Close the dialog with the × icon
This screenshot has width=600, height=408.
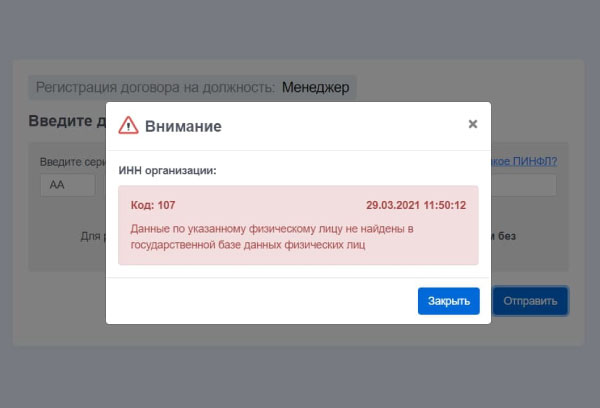click(x=473, y=124)
